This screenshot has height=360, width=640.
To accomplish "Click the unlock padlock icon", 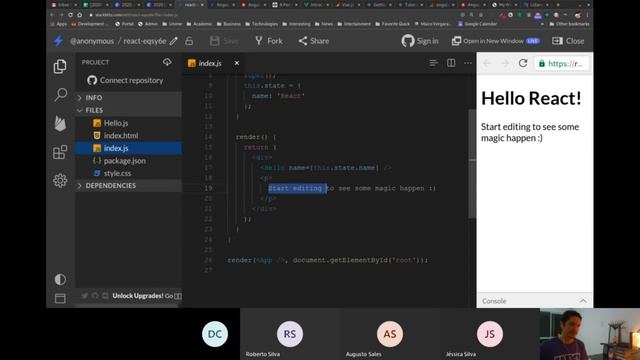I will point(189,41).
